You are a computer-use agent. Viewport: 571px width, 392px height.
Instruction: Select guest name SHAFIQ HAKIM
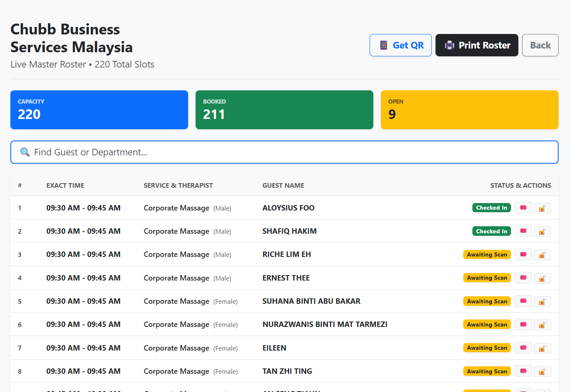click(x=290, y=231)
